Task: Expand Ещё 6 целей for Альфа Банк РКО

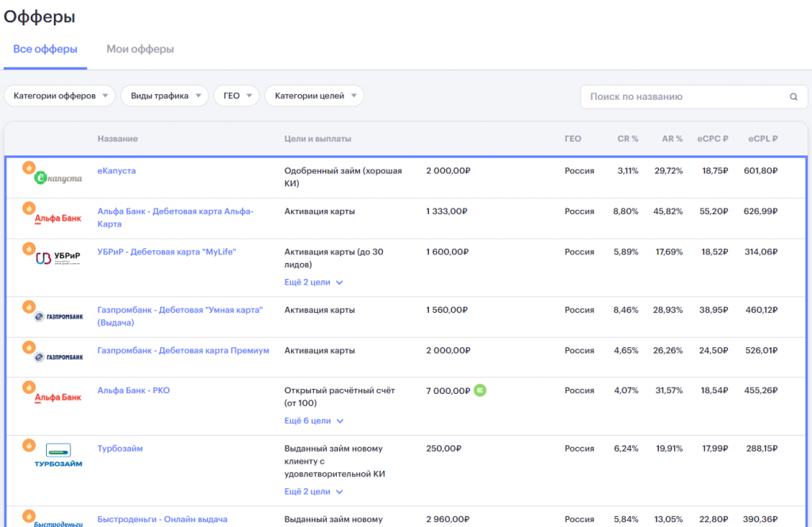Action: tap(314, 421)
